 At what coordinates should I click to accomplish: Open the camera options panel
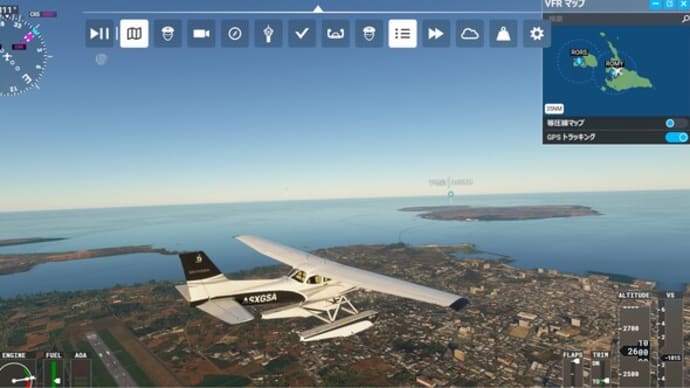201,33
